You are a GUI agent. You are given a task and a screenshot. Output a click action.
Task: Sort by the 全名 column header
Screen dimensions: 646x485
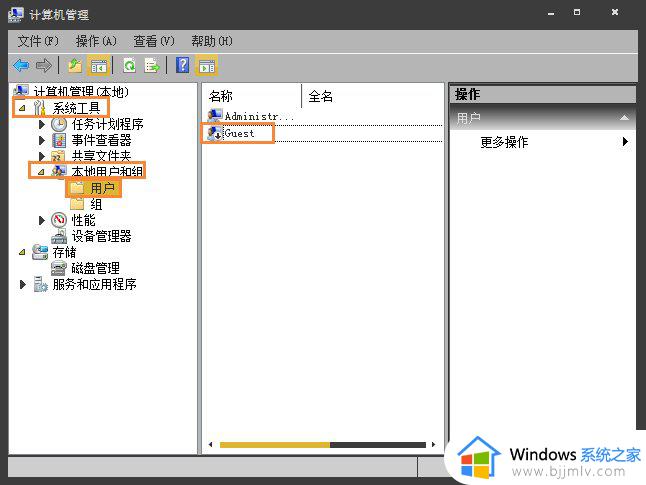click(321, 96)
